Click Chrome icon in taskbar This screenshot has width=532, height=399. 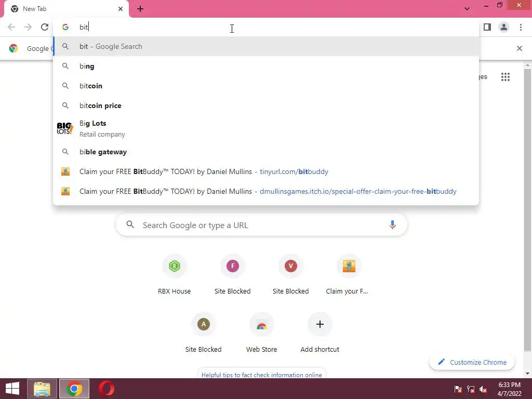pos(74,389)
